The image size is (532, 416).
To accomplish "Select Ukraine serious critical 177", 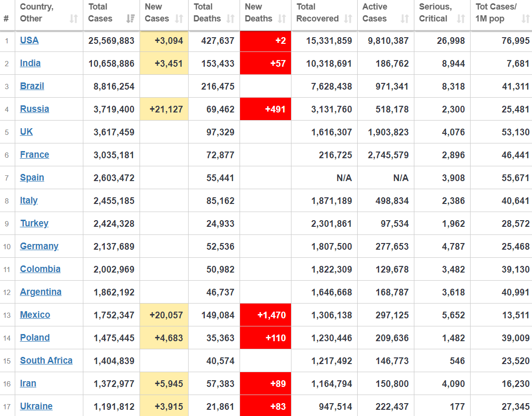I will (x=457, y=406).
